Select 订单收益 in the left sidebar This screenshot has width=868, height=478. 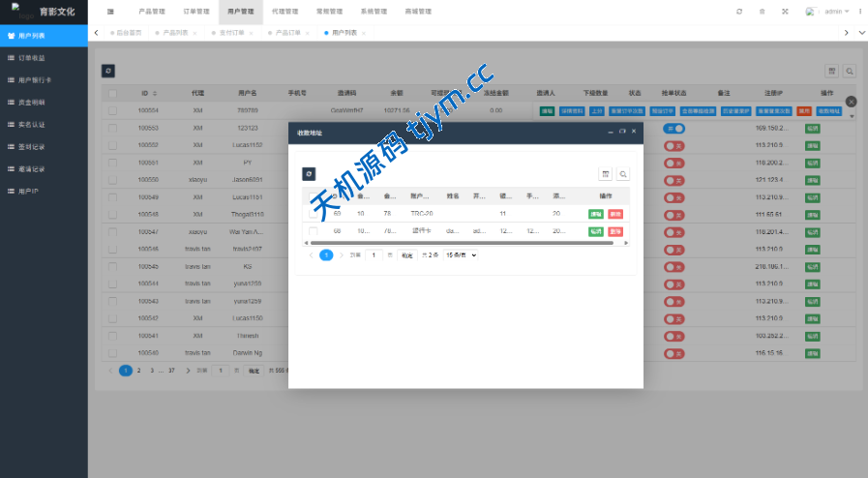coord(32,58)
